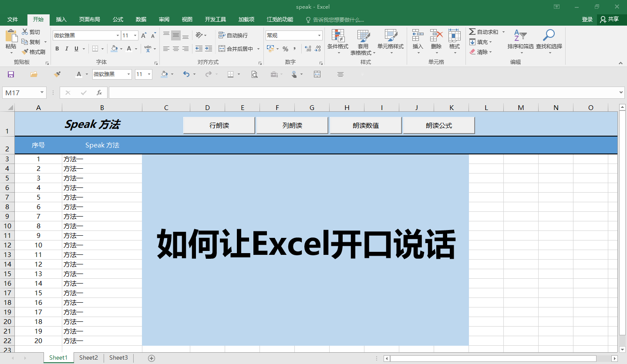Switch to the Insert (插入) tab
Viewport: 627px width, 364px height.
point(61,19)
